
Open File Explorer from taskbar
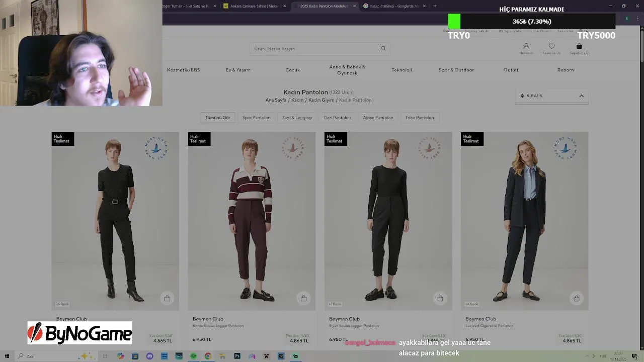pos(222,356)
